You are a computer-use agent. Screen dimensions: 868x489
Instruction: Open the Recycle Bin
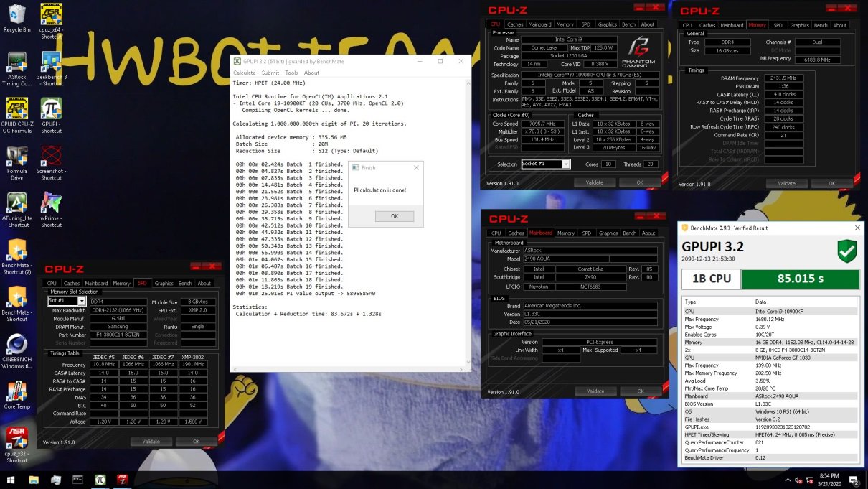(x=16, y=15)
